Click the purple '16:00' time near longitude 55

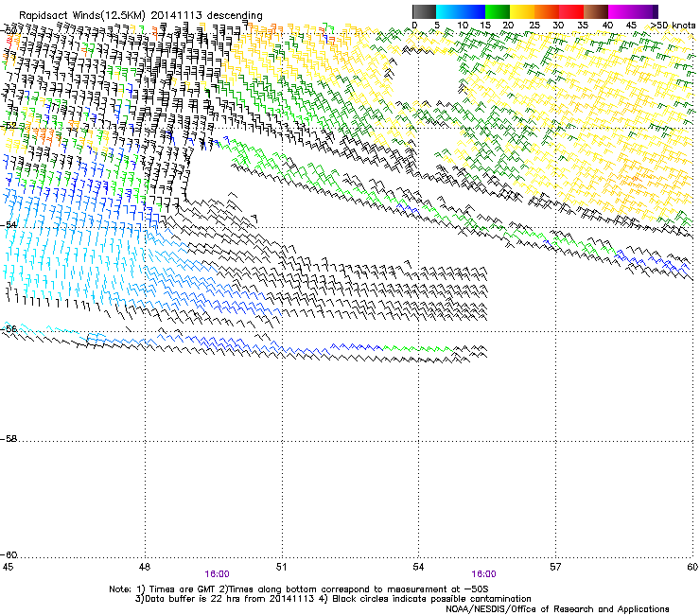[x=483, y=574]
